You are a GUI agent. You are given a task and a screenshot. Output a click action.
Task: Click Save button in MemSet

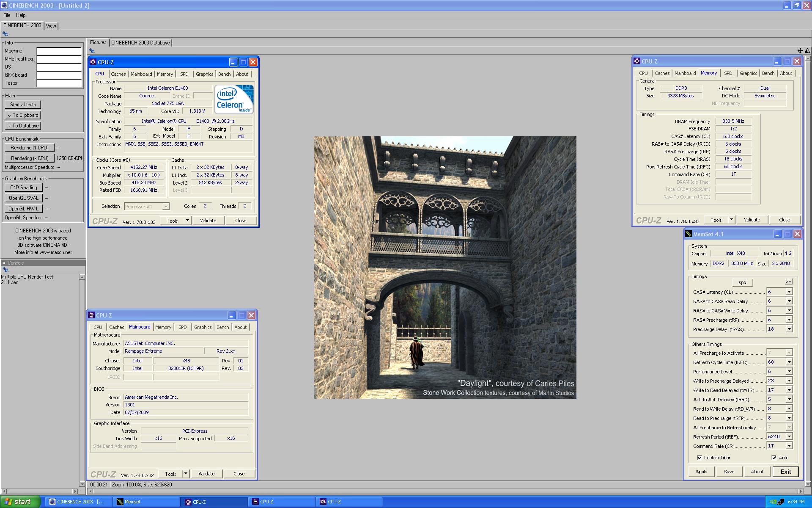tap(729, 472)
